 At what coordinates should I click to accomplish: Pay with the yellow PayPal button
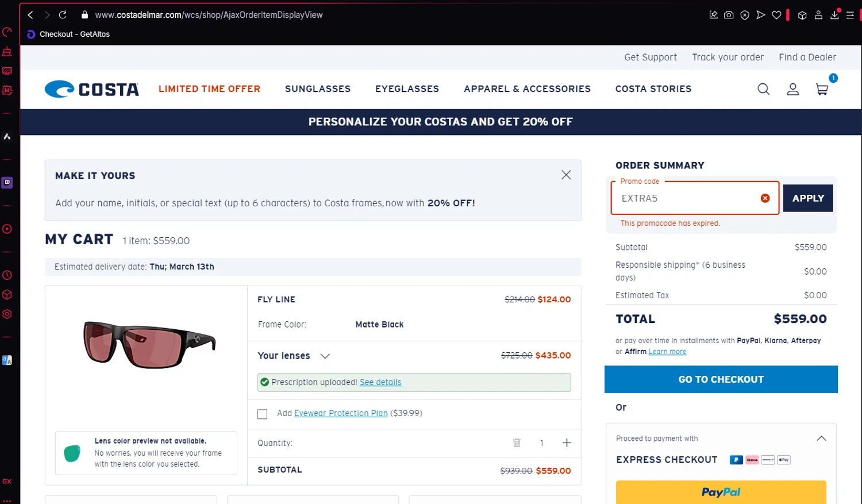pyautogui.click(x=721, y=492)
